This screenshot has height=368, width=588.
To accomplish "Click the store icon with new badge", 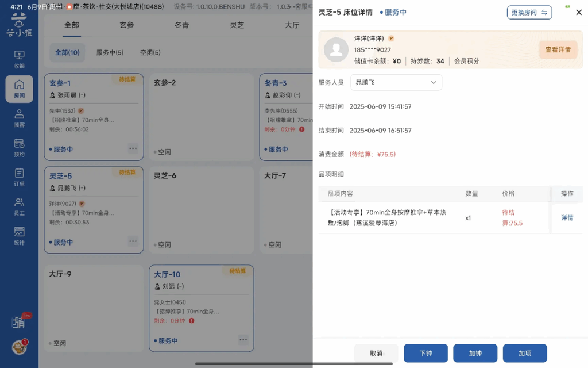I will pyautogui.click(x=20, y=321).
